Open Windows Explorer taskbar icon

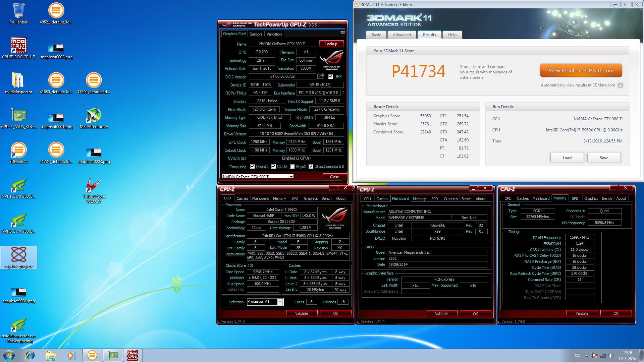point(51,355)
